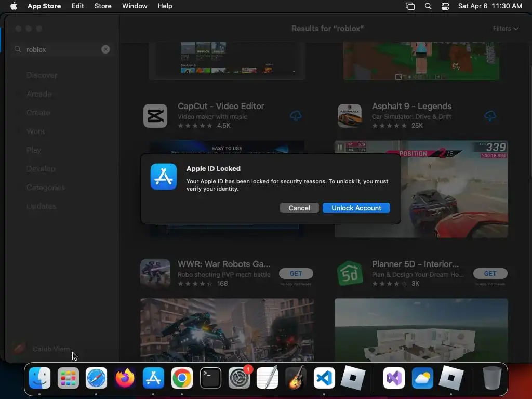Open the Asphalt 9 app icon
This screenshot has width=532, height=399.
pyautogui.click(x=350, y=116)
